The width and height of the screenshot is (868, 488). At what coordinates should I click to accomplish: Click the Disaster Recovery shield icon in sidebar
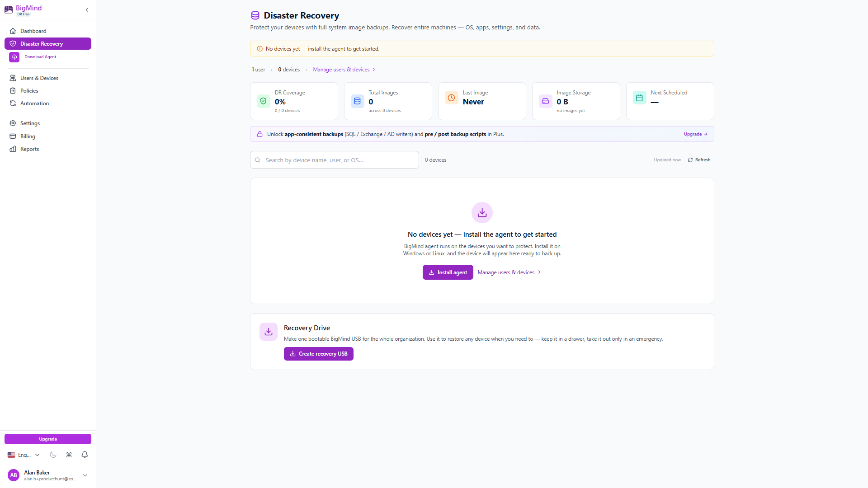[x=13, y=44]
